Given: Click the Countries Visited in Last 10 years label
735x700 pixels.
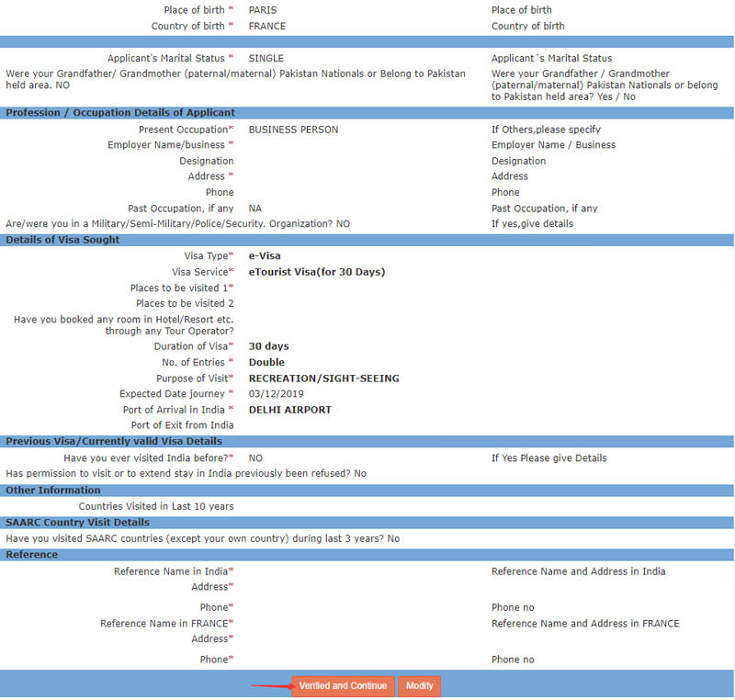Looking at the screenshot, I should (x=156, y=506).
